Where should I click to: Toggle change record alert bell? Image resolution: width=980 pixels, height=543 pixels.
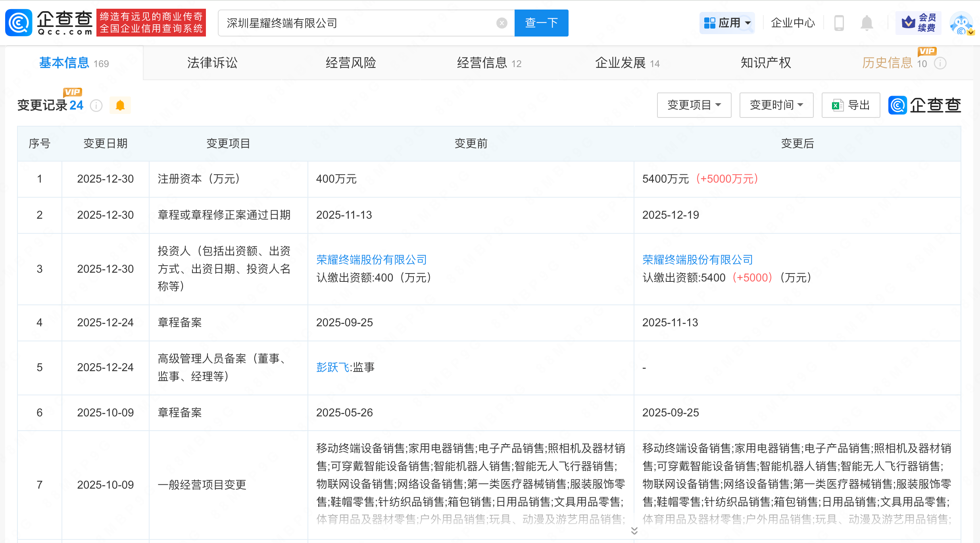coord(120,106)
